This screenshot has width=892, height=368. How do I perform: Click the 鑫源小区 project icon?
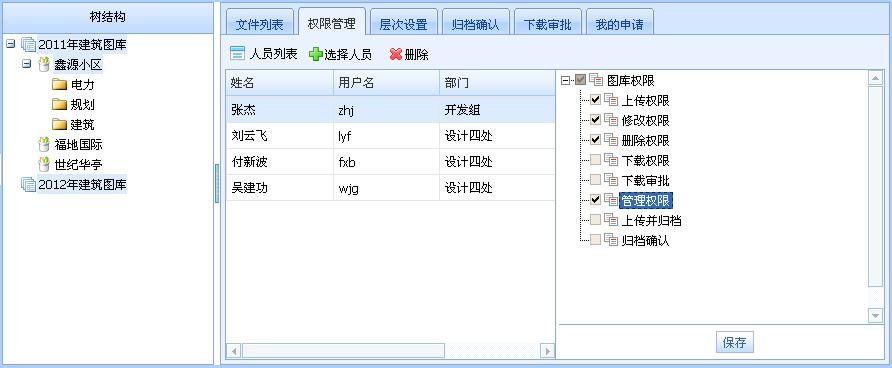[44, 65]
